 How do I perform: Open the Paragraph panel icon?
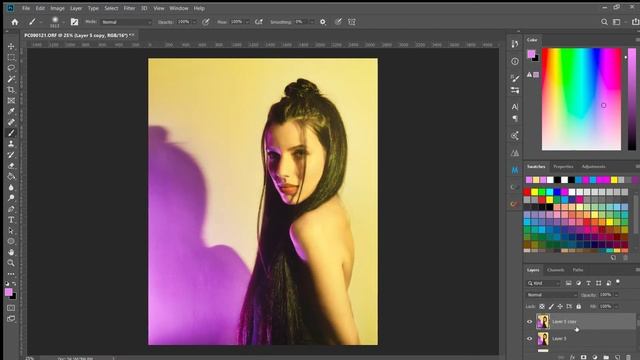[515, 118]
